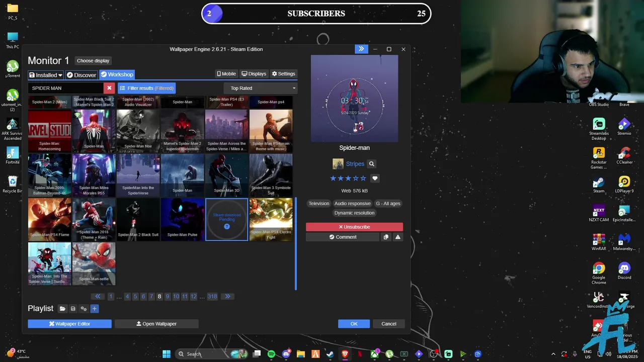Open Settings section

click(284, 73)
